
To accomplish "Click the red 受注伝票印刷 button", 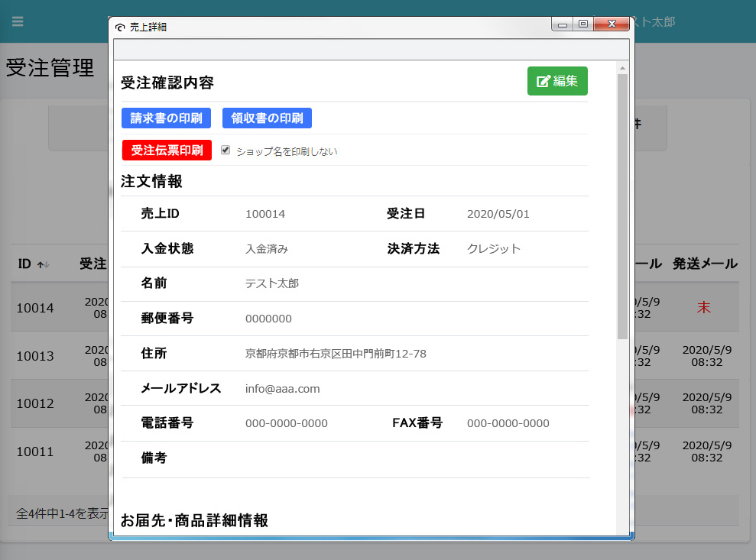I will [x=167, y=150].
